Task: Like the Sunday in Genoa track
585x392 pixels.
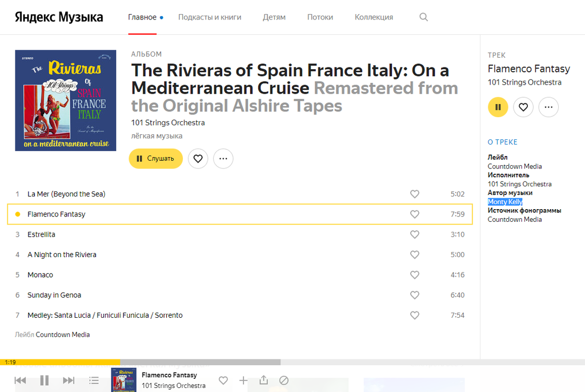Action: (415, 295)
